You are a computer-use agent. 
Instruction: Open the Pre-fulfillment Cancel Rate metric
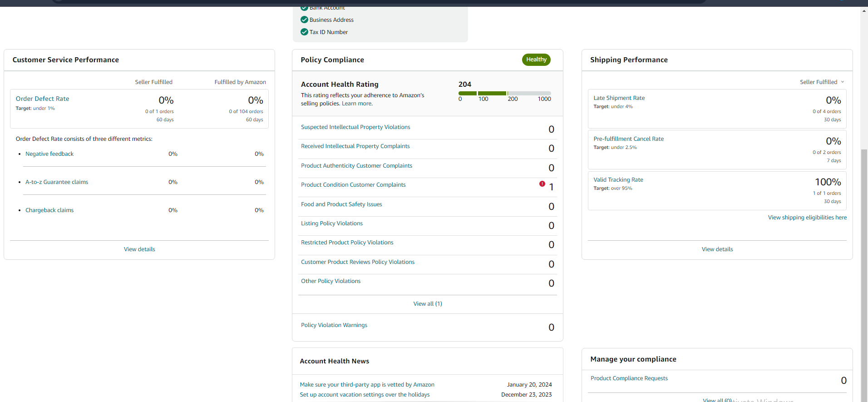coord(629,139)
